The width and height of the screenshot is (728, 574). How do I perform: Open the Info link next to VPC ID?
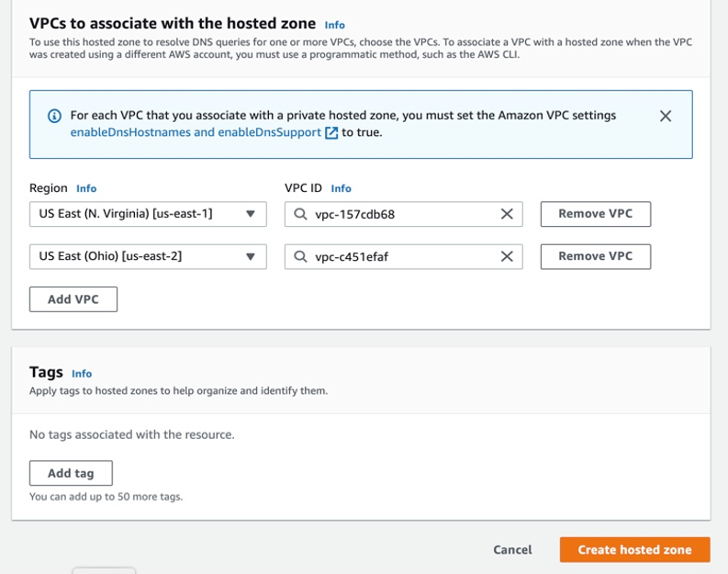point(341,188)
